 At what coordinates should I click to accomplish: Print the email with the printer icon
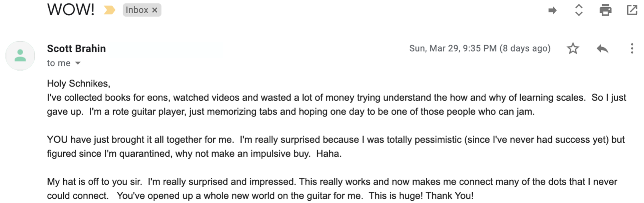point(605,10)
